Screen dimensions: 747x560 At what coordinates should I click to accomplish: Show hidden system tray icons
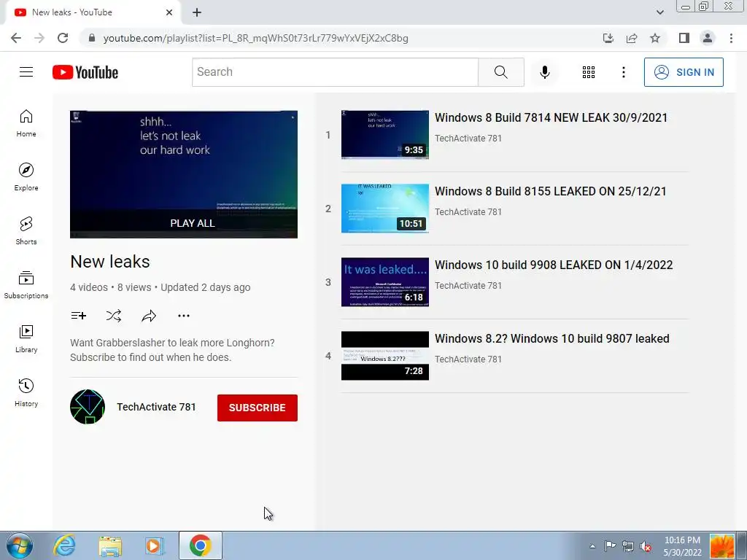click(x=592, y=546)
